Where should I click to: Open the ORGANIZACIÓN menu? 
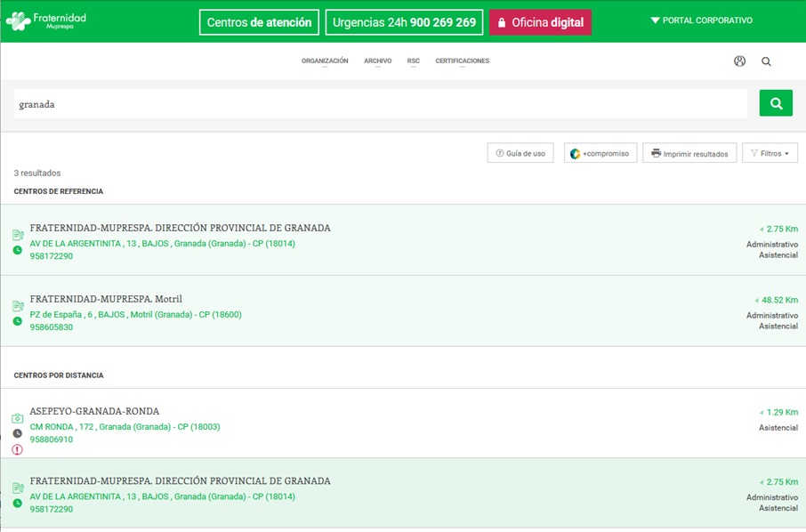click(325, 60)
